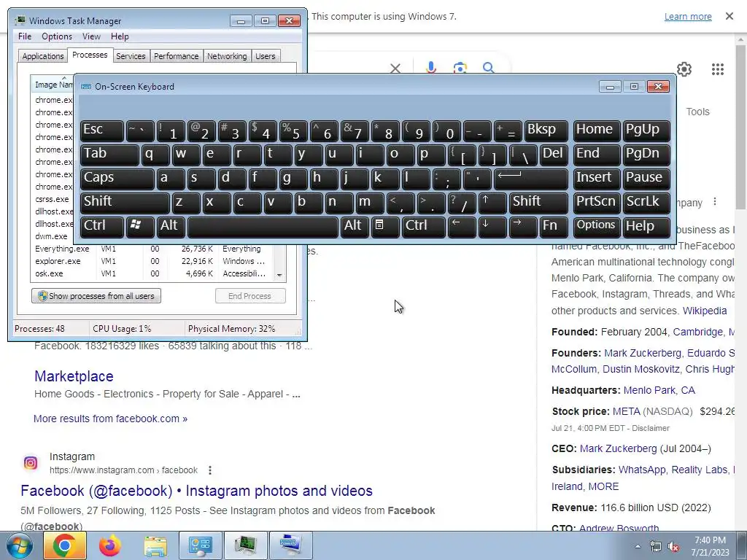Image resolution: width=747 pixels, height=560 pixels.
Task: Click the down arrow key on keyboard
Action: [492, 226]
